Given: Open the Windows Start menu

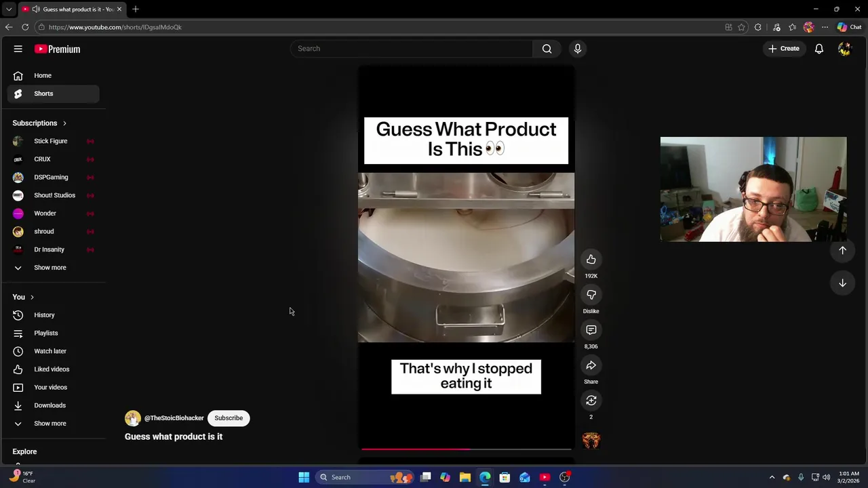Looking at the screenshot, I should (x=304, y=477).
